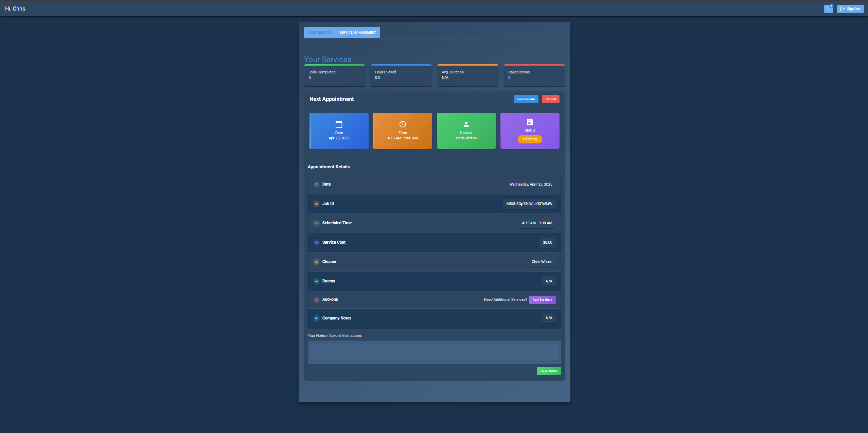This screenshot has width=868, height=433.
Task: Reschedule the next appointment
Action: point(526,99)
